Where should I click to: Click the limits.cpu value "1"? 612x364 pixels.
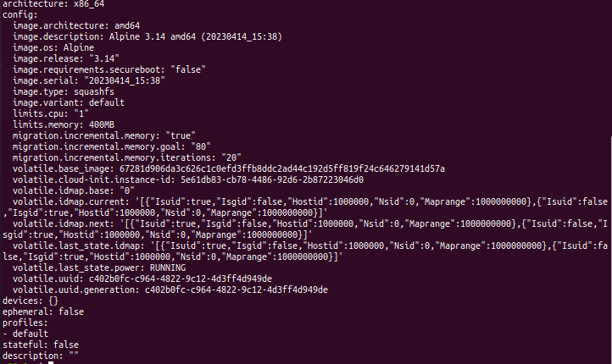pyautogui.click(x=81, y=113)
